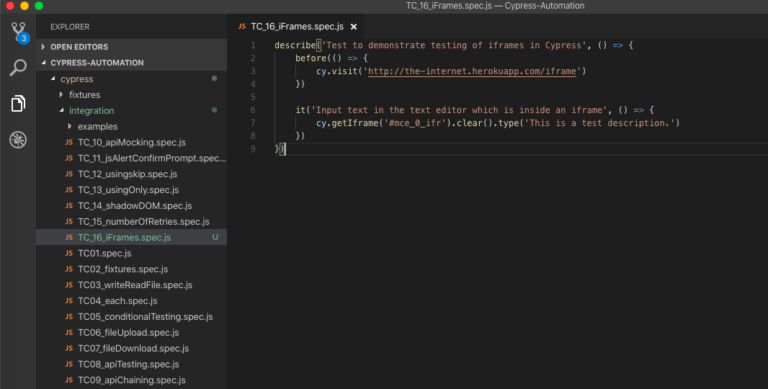Collapse the CYPRESS-AUTOMATION root folder
The width and height of the screenshot is (768, 389).
[131, 63]
